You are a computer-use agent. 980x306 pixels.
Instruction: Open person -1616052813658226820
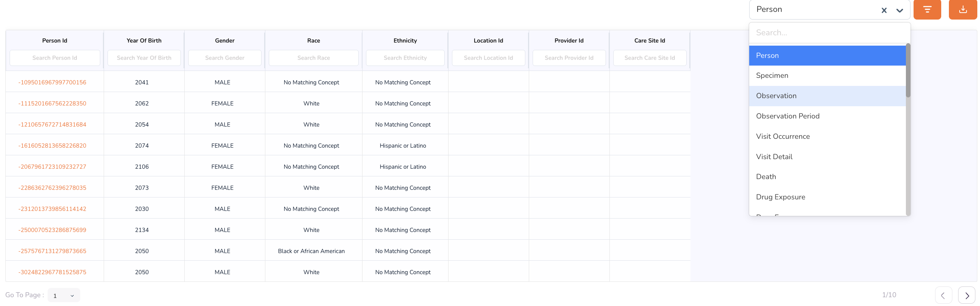52,146
